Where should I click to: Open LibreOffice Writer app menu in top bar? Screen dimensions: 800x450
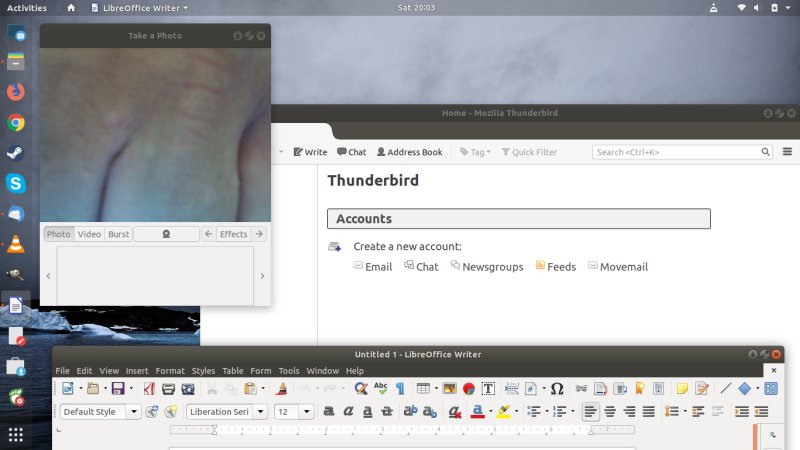click(x=140, y=8)
